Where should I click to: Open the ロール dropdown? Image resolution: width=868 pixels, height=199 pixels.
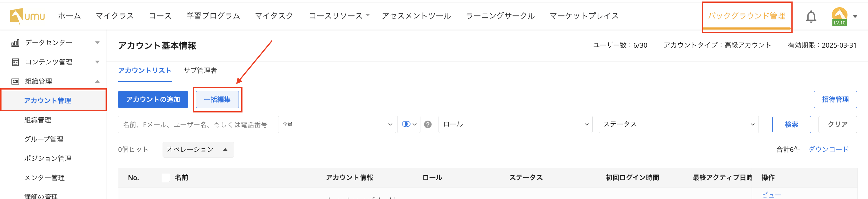pos(515,124)
